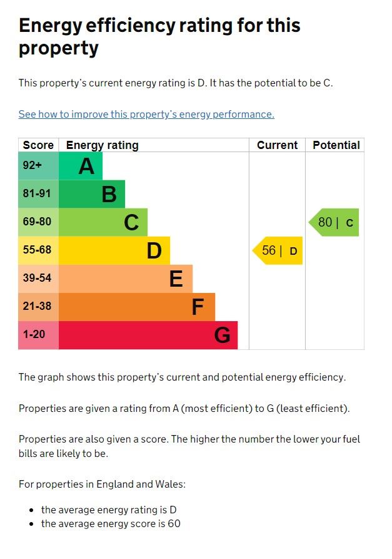
Task: Select the dark orange F rating bar
Action: (x=137, y=307)
